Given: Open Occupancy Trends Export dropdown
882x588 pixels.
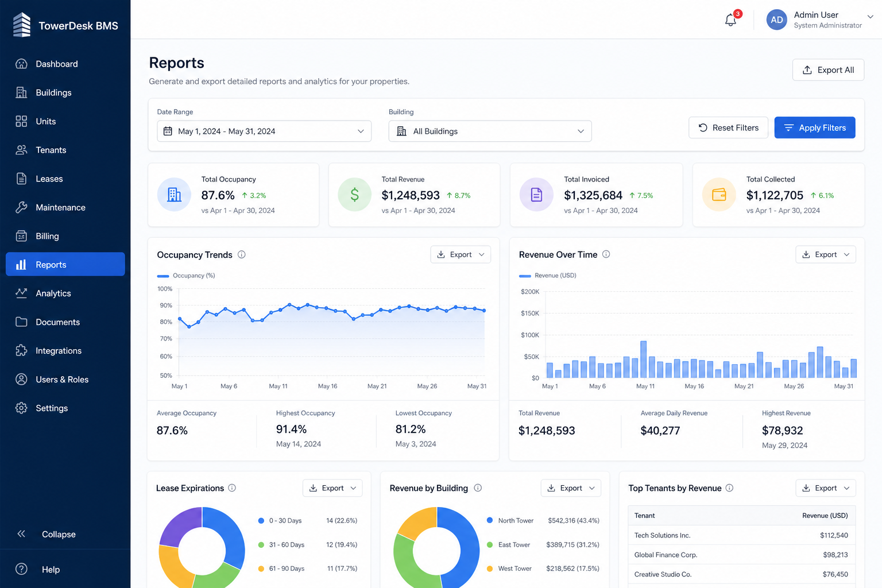Looking at the screenshot, I should tap(461, 254).
